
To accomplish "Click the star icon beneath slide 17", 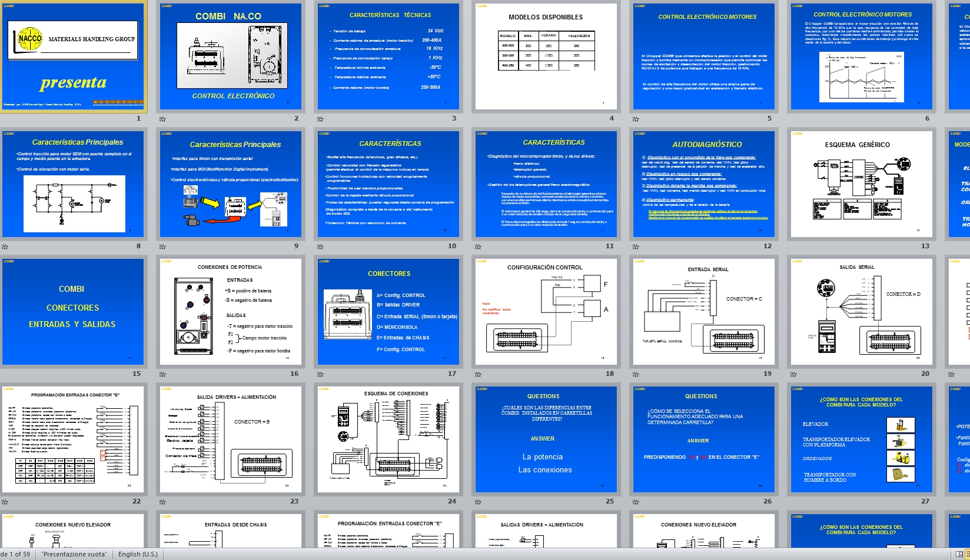I will click(x=320, y=374).
